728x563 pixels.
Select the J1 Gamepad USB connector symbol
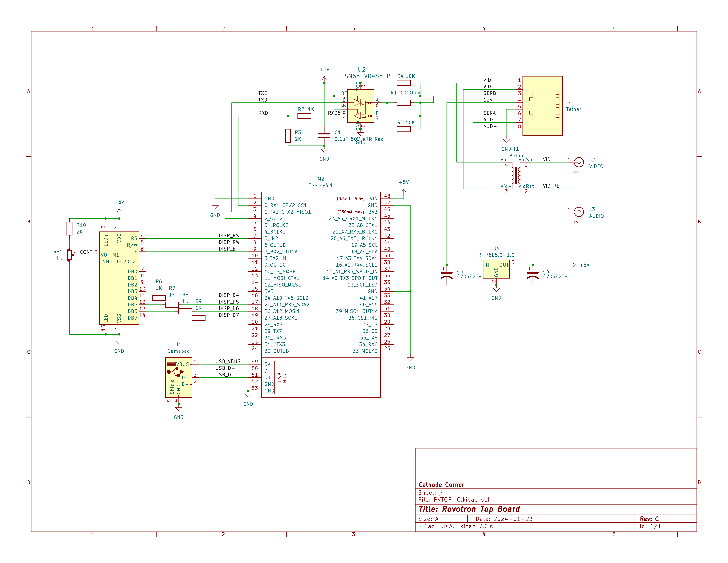click(x=179, y=378)
